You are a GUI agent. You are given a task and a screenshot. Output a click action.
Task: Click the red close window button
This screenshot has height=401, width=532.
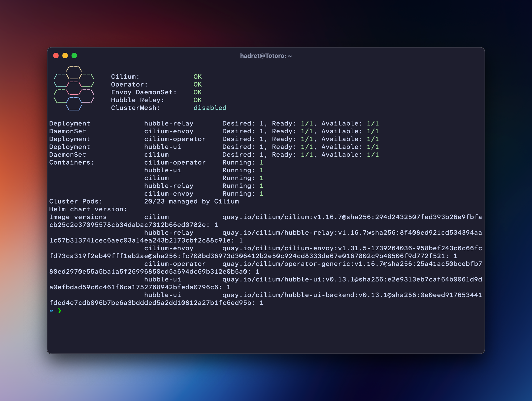pyautogui.click(x=56, y=55)
